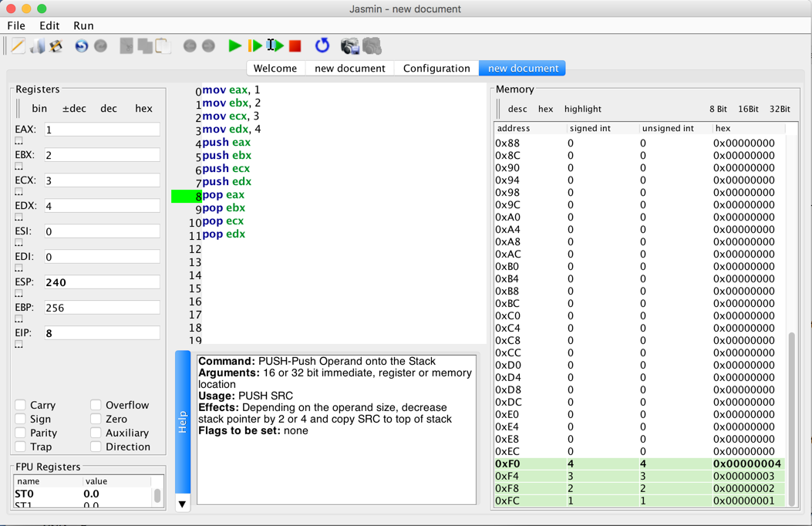Collapse the Help panel with down arrow
This screenshot has height=526, width=812.
(183, 504)
